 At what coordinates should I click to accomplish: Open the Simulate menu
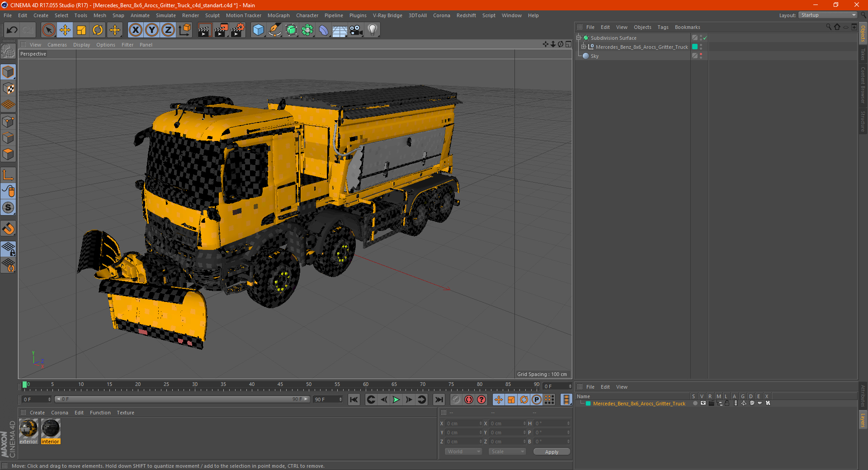166,15
